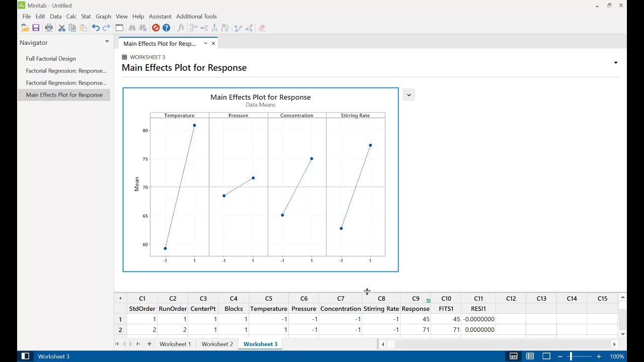Image resolution: width=644 pixels, height=362 pixels.
Task: Click the worksheet vertical scroll down arrow
Action: [623, 334]
